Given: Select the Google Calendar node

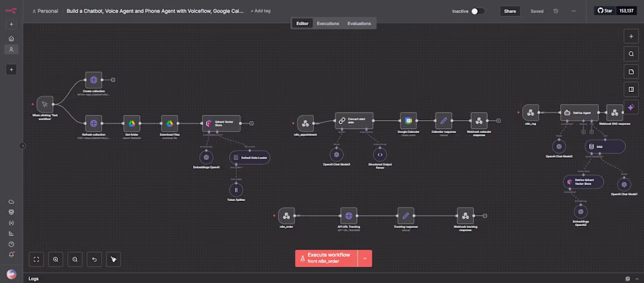Looking at the screenshot, I should point(408,121).
